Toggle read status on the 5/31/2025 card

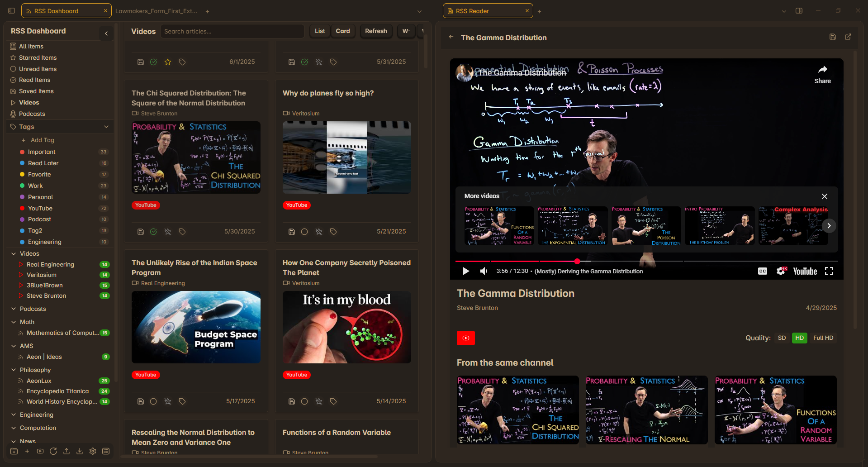(304, 62)
